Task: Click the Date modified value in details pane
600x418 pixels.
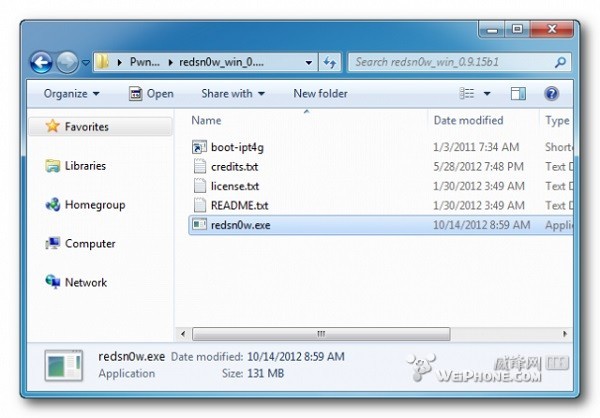Action: click(x=296, y=357)
